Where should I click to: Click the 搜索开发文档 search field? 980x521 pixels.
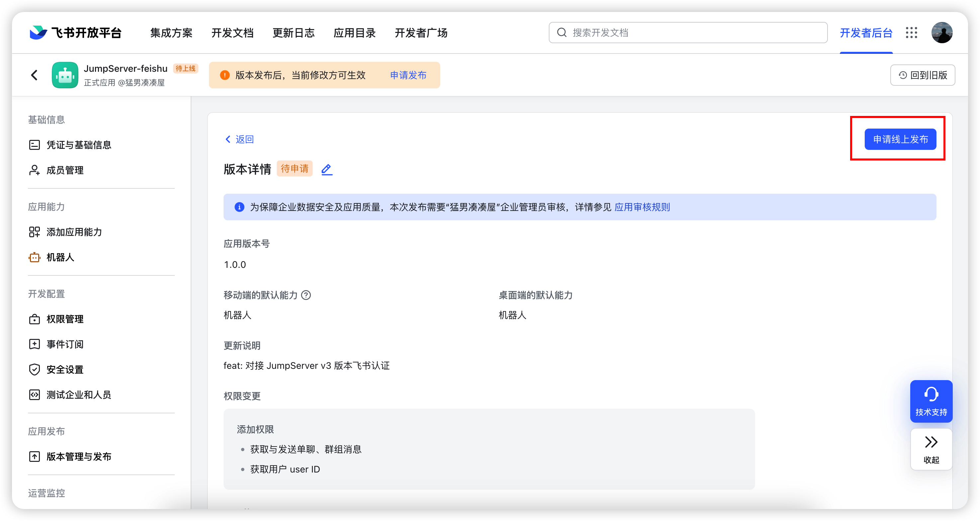click(x=688, y=33)
